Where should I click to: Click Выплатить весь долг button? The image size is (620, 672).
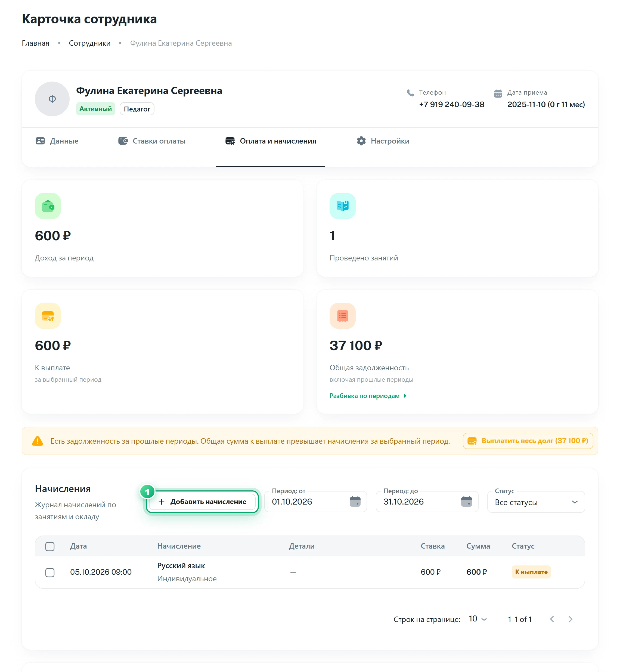coord(528,441)
